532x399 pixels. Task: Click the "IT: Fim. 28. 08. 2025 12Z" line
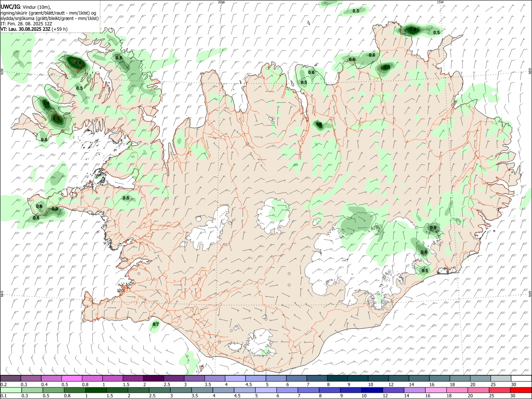[x=26, y=24]
